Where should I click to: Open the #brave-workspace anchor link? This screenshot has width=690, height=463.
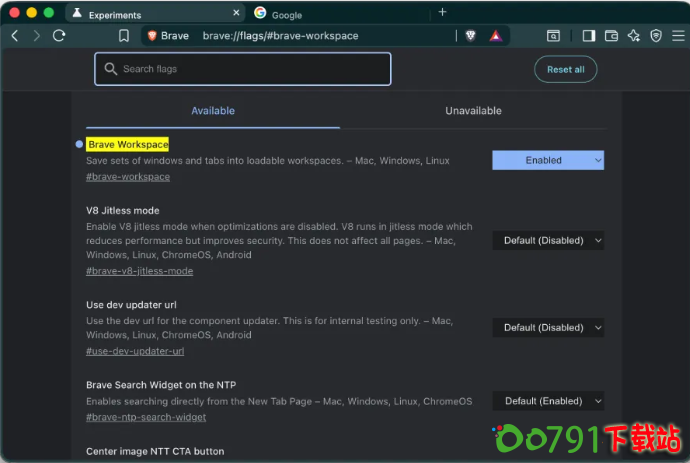point(128,177)
